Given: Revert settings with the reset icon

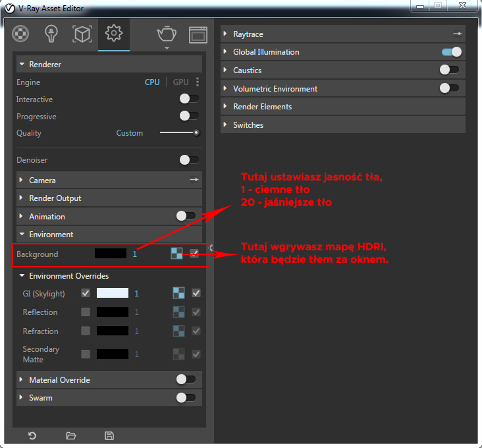Looking at the screenshot, I should coord(32,435).
